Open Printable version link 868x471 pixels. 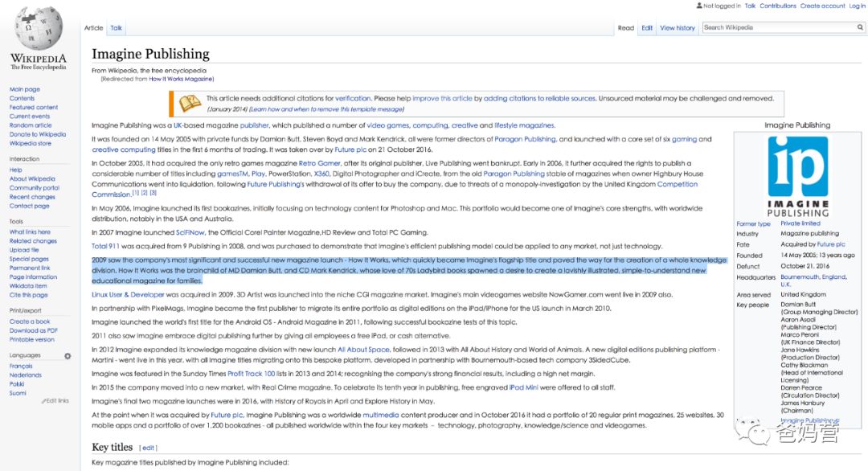(x=31, y=339)
